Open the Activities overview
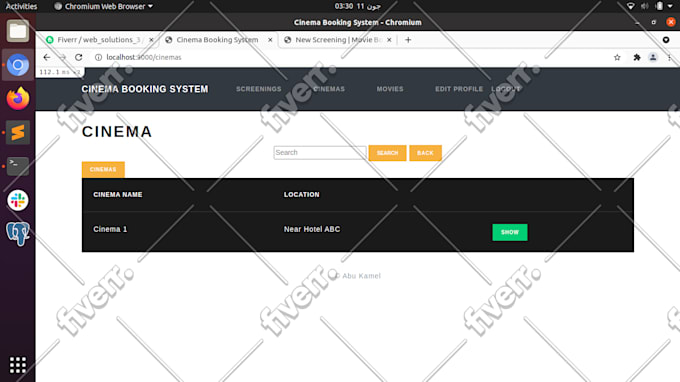Viewport: 680px width, 382px height. 21,6
